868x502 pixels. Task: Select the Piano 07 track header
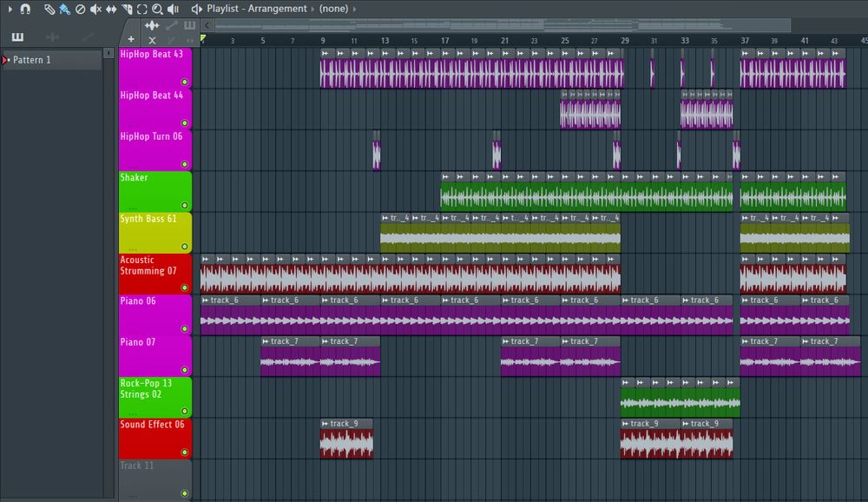pos(155,356)
